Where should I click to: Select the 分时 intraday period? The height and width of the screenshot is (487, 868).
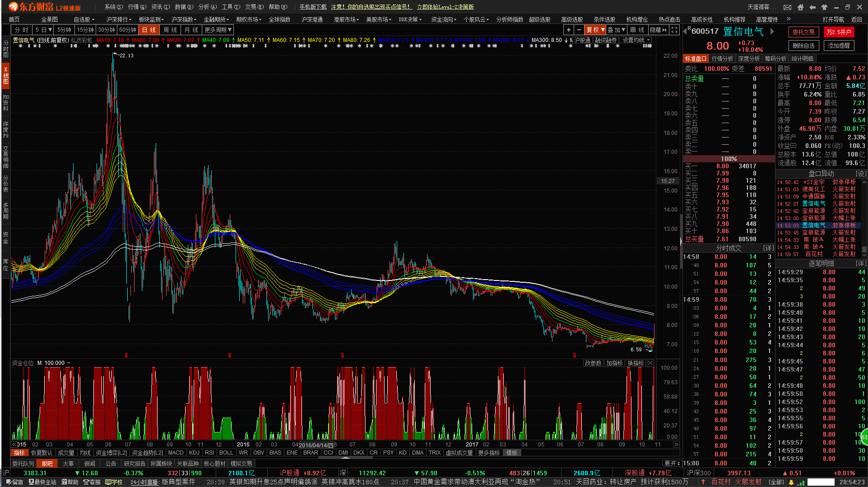pyautogui.click(x=21, y=30)
